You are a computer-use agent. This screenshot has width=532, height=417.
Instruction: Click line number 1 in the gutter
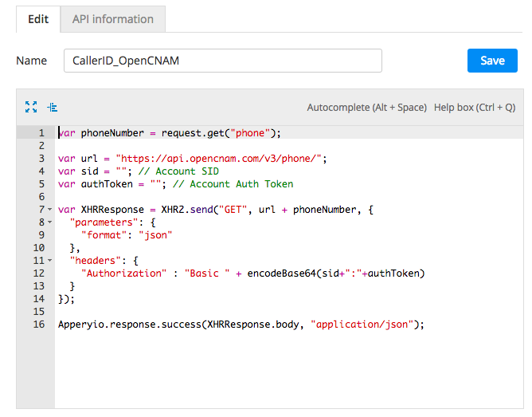(x=41, y=133)
